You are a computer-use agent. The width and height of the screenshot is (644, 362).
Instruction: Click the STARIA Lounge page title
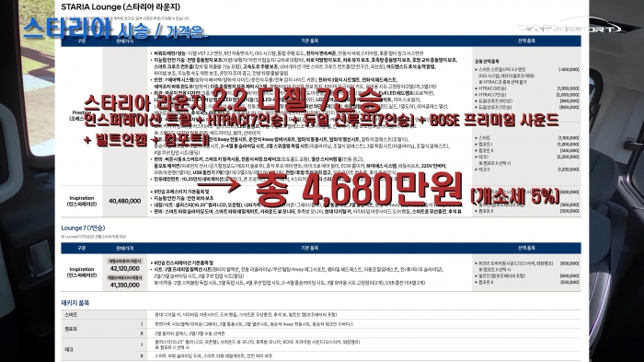121,7
